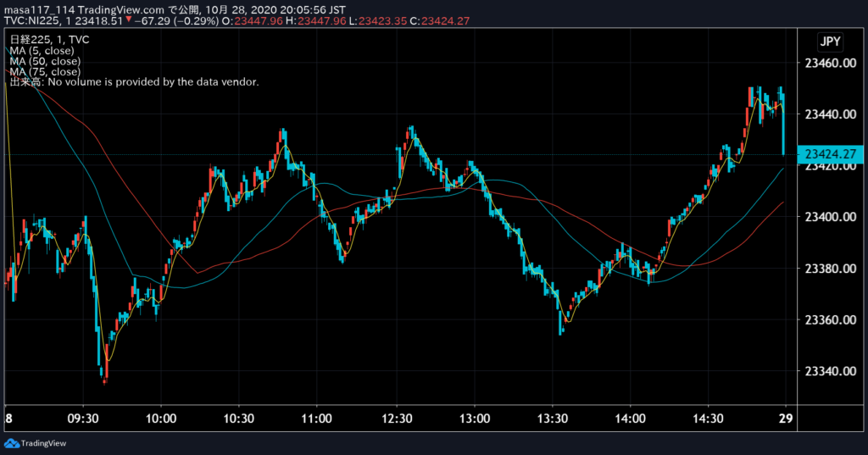Screen dimensions: 868x455
Task: Click the 10:30 time axis label
Action: tap(238, 419)
